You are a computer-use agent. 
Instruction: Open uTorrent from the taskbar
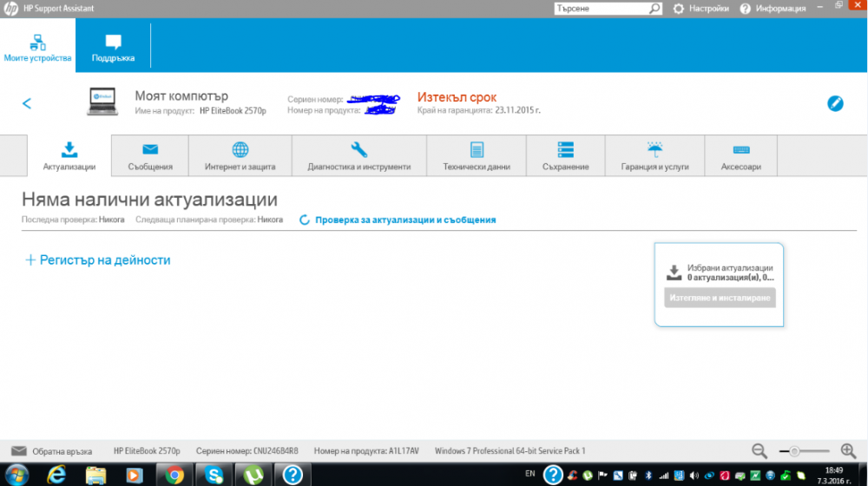coord(253,475)
